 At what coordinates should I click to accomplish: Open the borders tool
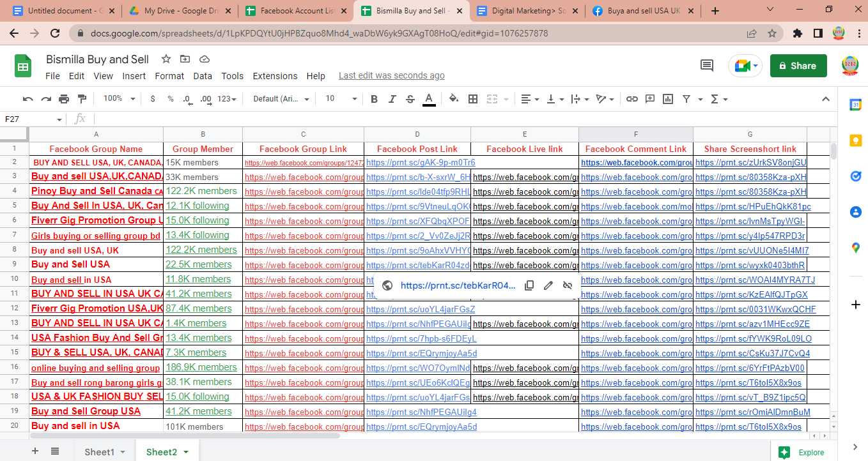tap(473, 99)
